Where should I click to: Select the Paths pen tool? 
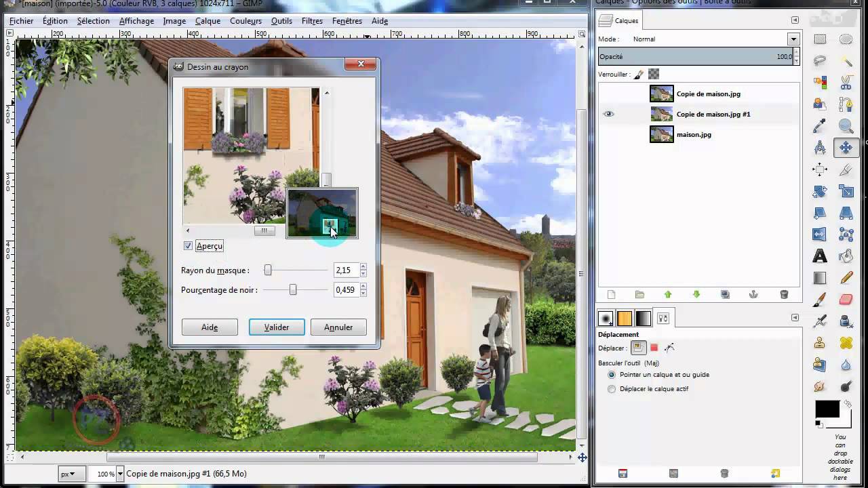(x=846, y=104)
